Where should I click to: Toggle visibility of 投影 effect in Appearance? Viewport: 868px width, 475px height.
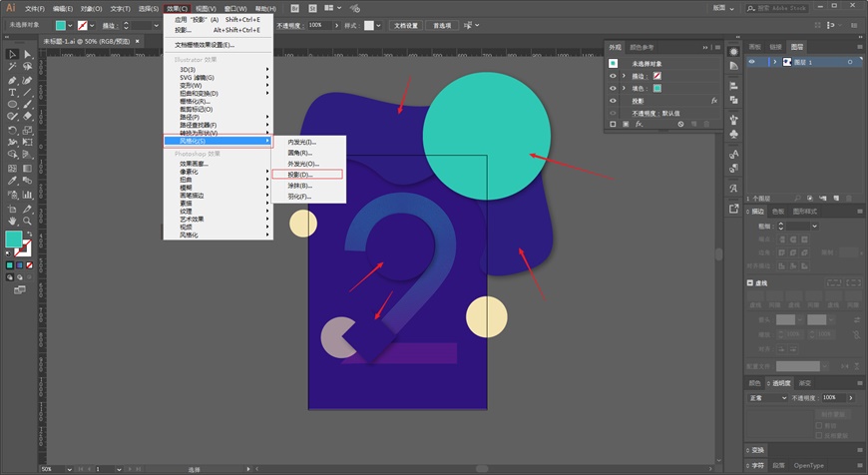coord(613,101)
